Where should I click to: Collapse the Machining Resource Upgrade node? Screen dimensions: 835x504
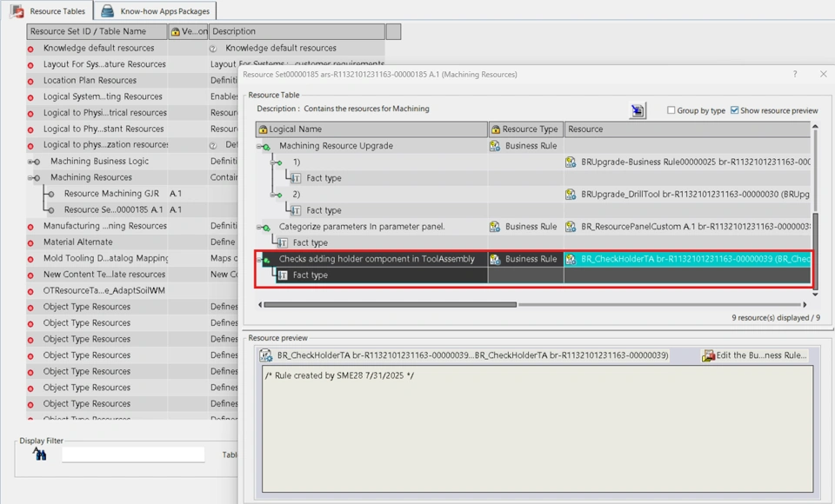point(263,146)
